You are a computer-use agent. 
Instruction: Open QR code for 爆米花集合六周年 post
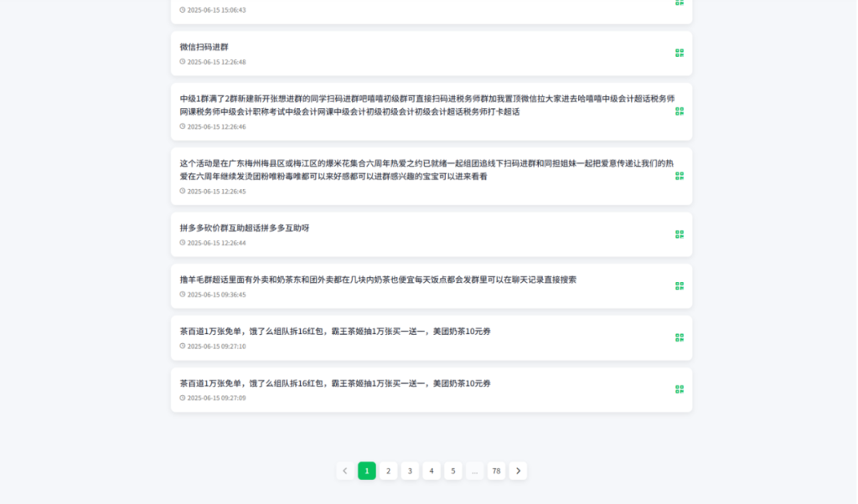point(680,176)
